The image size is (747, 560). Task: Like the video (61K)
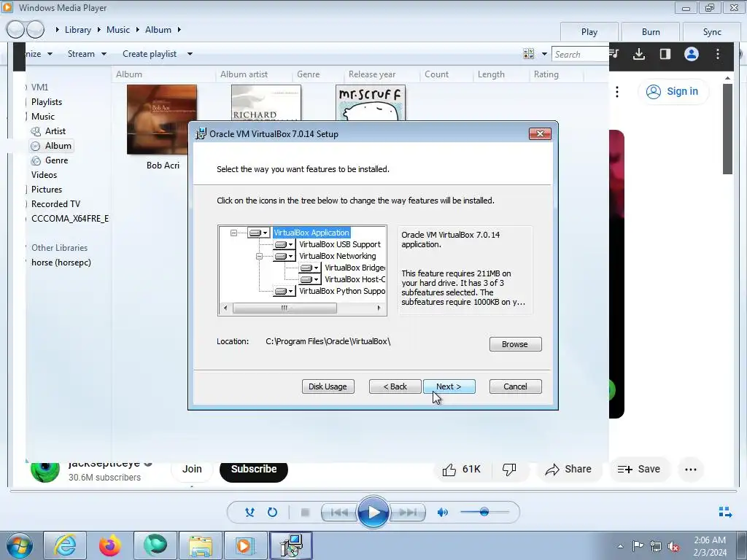(x=461, y=470)
